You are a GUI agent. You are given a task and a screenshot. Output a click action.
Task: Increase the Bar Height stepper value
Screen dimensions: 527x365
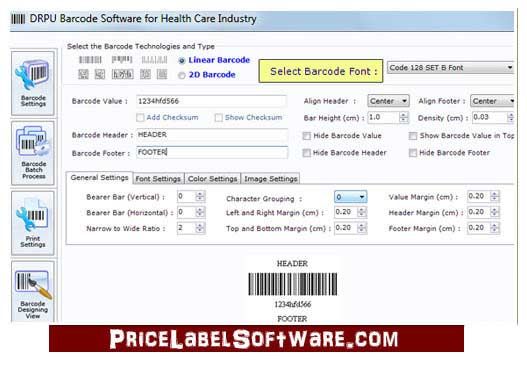tap(404, 115)
